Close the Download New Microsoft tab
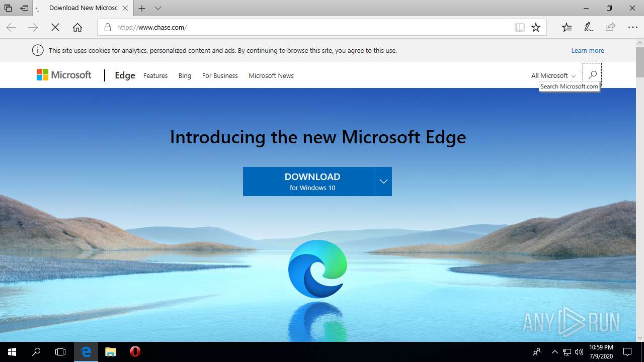This screenshot has height=362, width=644. [x=125, y=8]
